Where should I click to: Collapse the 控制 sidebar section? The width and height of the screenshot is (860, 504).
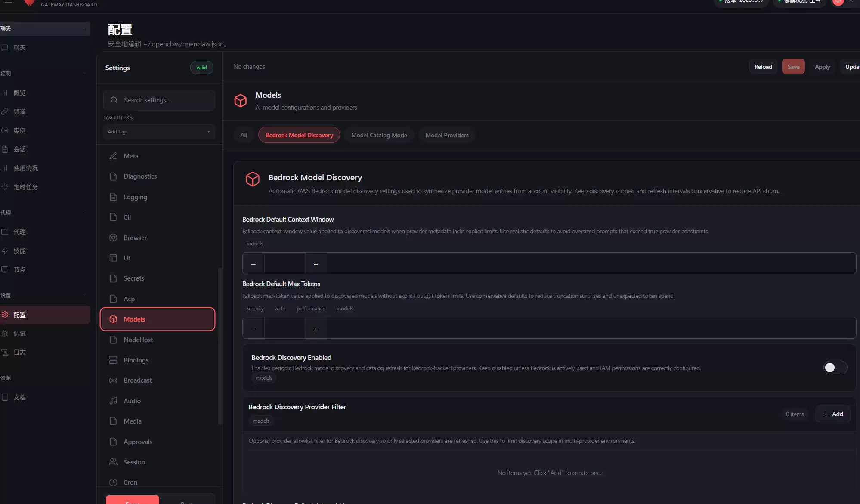tap(84, 73)
